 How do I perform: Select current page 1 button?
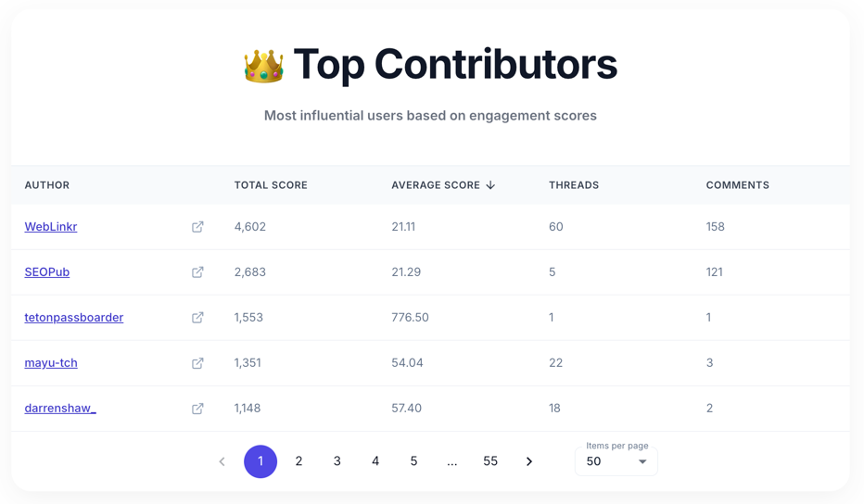260,461
